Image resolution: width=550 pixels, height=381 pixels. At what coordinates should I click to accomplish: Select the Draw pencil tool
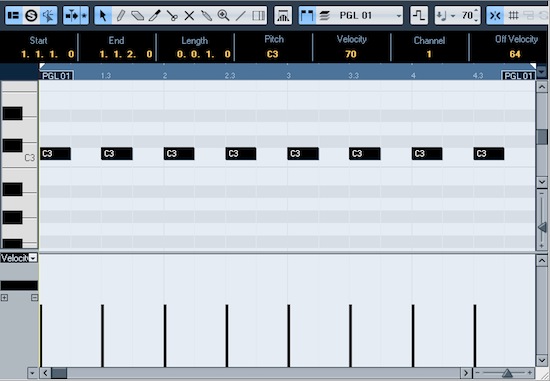[x=120, y=16]
